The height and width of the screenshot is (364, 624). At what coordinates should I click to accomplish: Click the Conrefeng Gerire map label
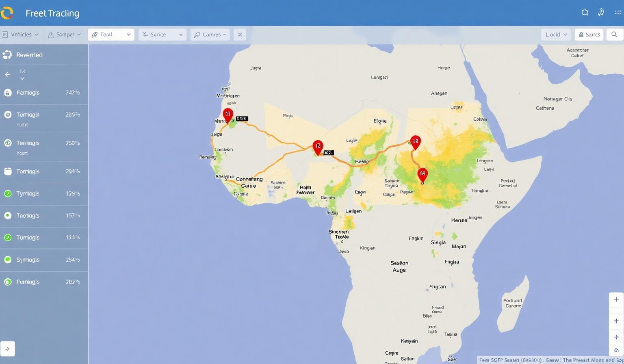[249, 182]
